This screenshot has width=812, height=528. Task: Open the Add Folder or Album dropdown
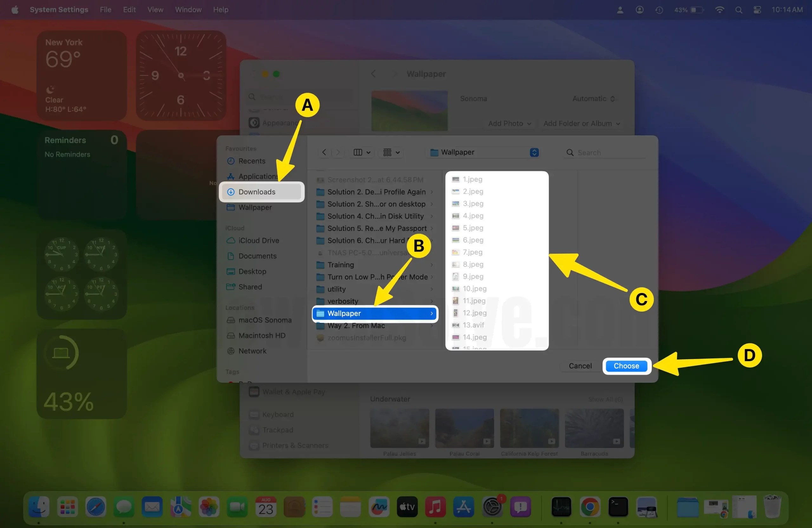click(x=581, y=123)
